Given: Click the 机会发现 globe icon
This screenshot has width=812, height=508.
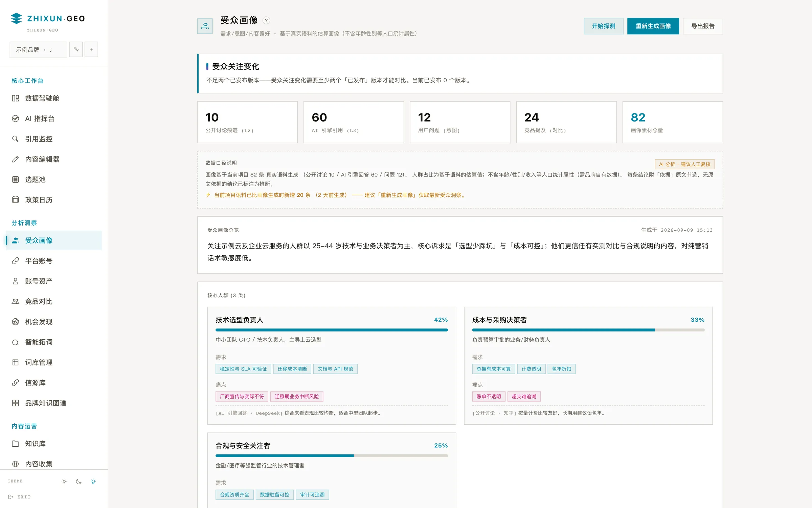Looking at the screenshot, I should (x=16, y=322).
